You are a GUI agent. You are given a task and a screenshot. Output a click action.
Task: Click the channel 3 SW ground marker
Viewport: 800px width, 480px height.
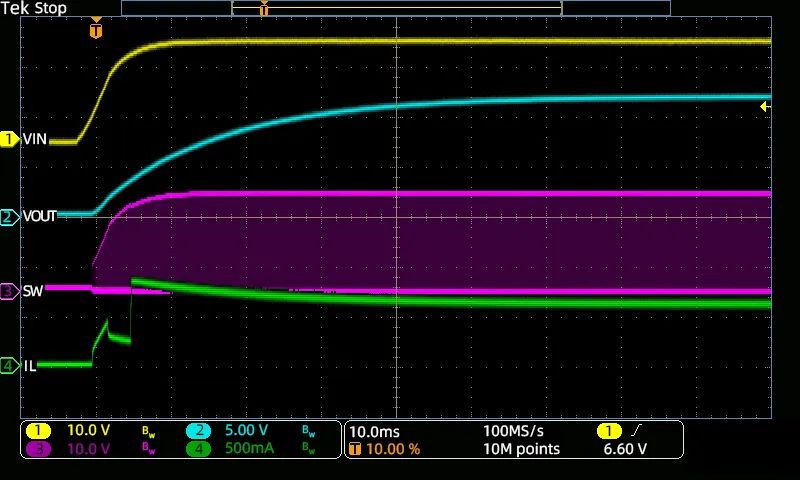(9, 292)
